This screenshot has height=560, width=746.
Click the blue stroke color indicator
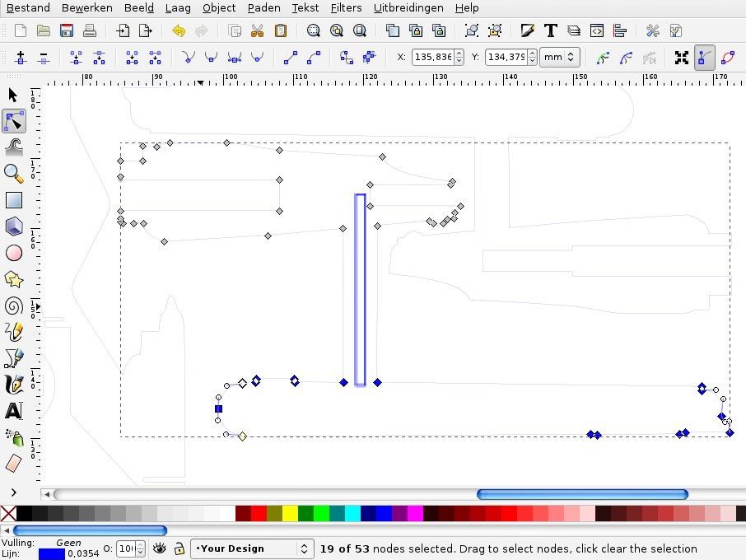pos(51,554)
